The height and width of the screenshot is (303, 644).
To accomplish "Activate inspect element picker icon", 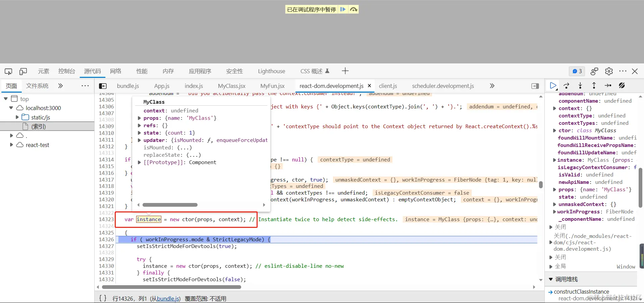I will [8, 71].
